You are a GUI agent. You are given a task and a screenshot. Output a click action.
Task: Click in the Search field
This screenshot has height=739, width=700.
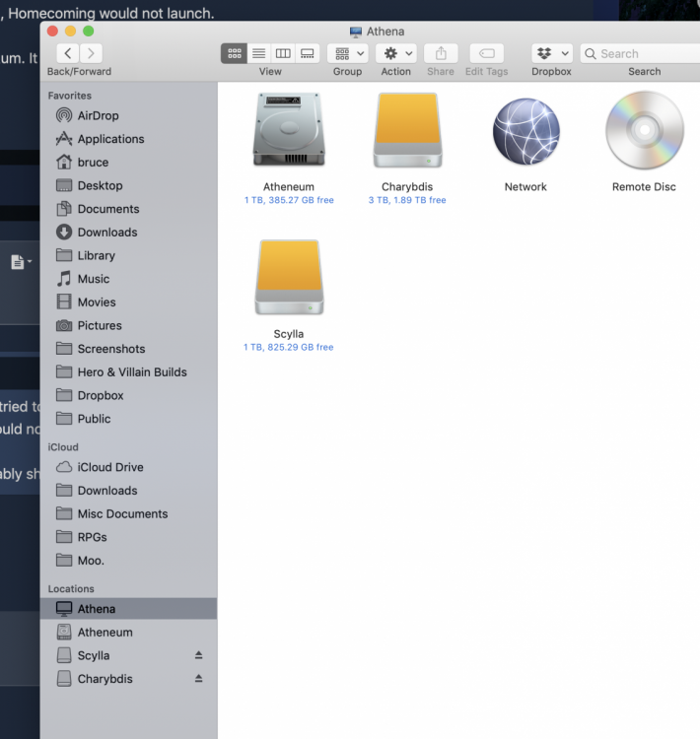(x=640, y=53)
